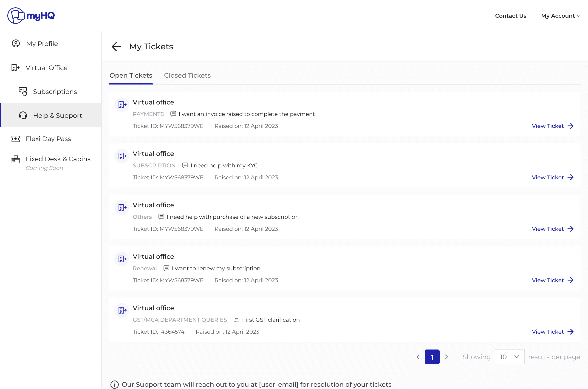Image resolution: width=588 pixels, height=389 pixels.
Task: Click the Flexi Day Pass ticket icon
Action: tap(15, 139)
